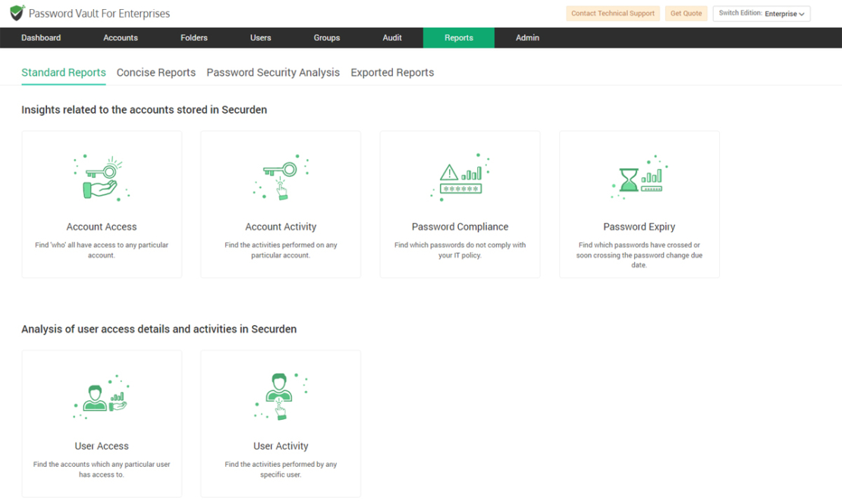Open Password Compliance via its warning icon
Viewport: 842px width, 504px height.
pos(460,176)
